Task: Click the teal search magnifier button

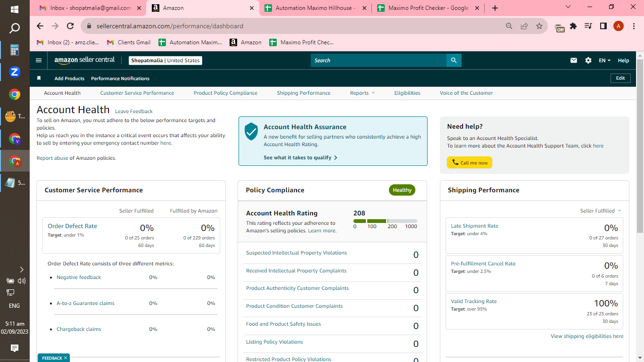Action: click(454, 60)
